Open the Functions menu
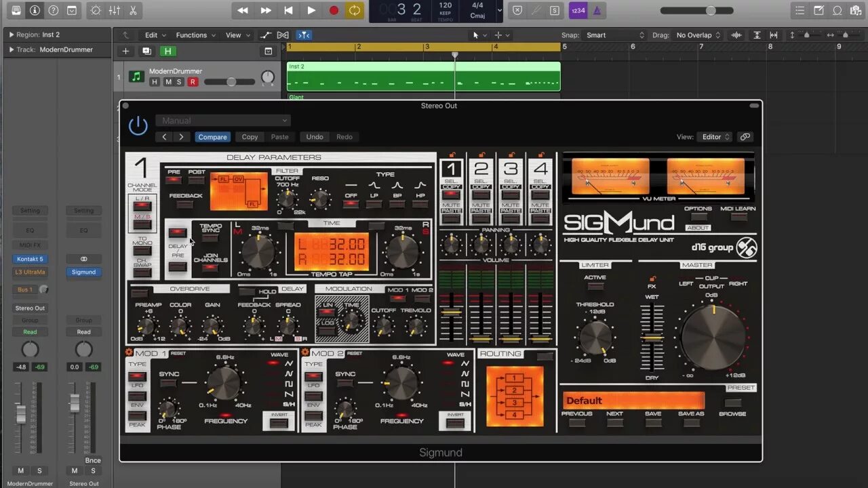Screen dimensions: 868x488 pos(195,35)
